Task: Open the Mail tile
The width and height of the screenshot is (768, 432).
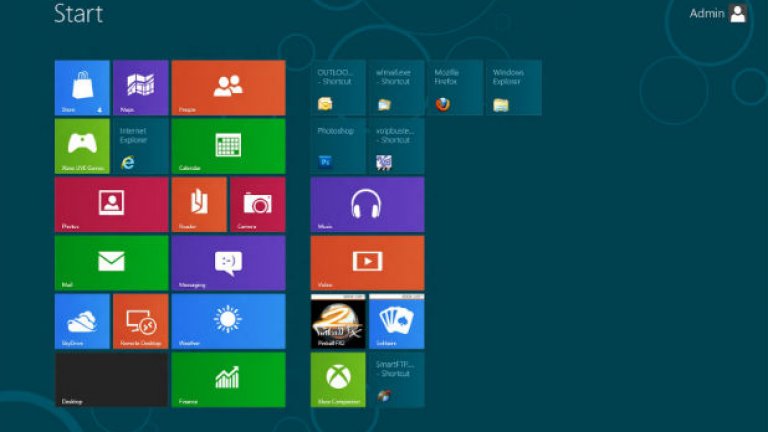Action: pos(111,262)
